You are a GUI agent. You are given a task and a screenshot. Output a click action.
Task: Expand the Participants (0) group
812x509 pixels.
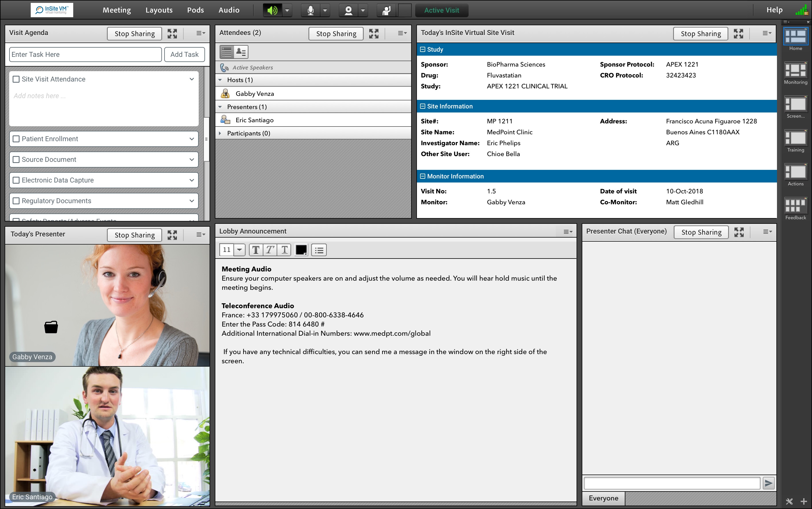pos(220,133)
